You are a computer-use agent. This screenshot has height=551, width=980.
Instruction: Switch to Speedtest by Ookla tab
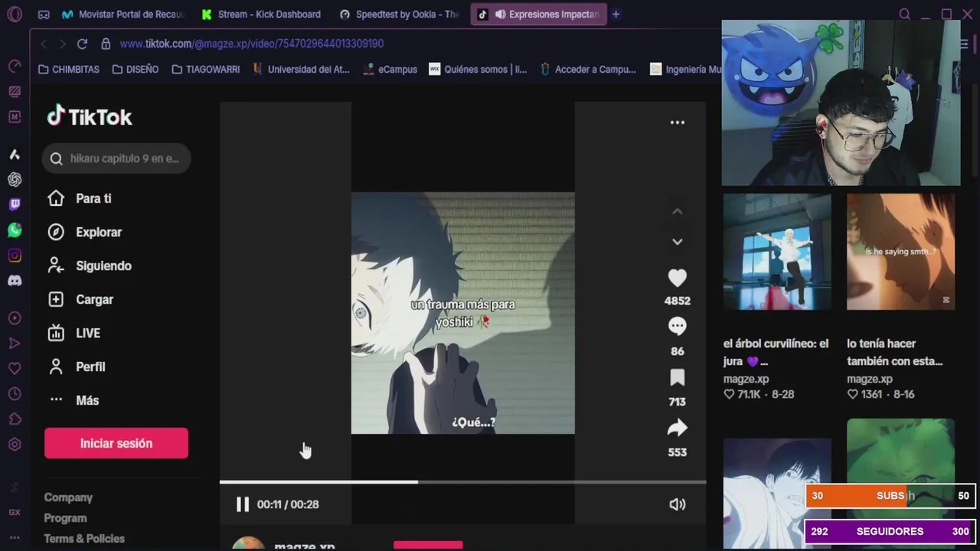(x=399, y=14)
